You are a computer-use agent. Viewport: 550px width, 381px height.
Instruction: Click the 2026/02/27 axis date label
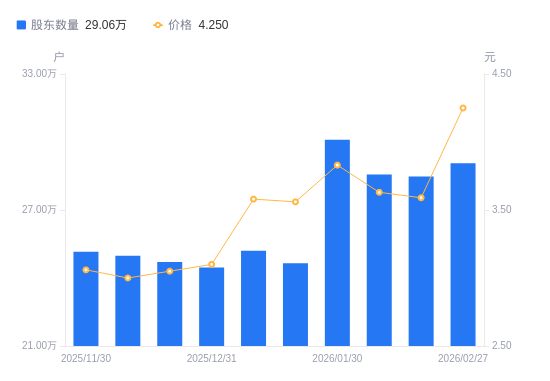point(463,358)
